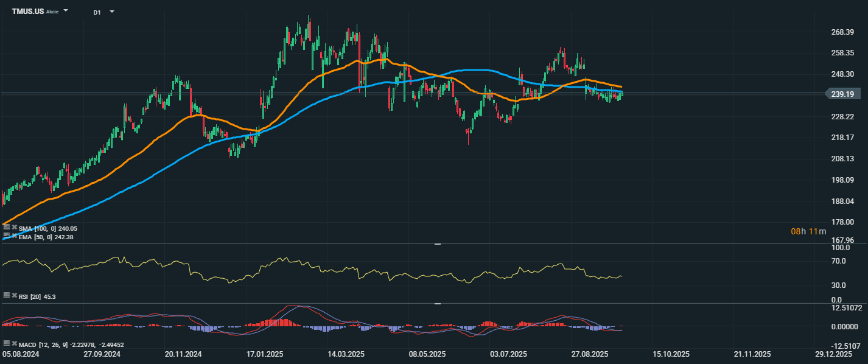Viewport: 868px width, 364px height.
Task: Remove the EMA indicator with X icon
Action: [14, 235]
